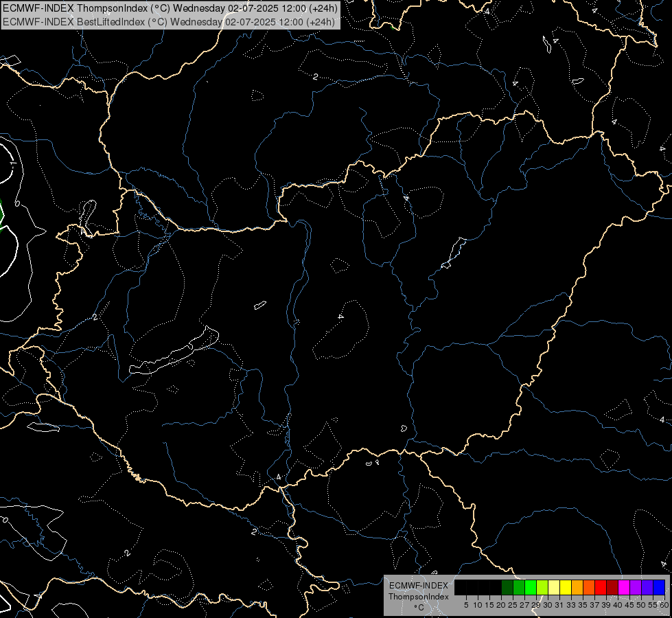672x618 pixels.
Task: Select the dark red 39–40 legend swatch
Action: coord(612,587)
